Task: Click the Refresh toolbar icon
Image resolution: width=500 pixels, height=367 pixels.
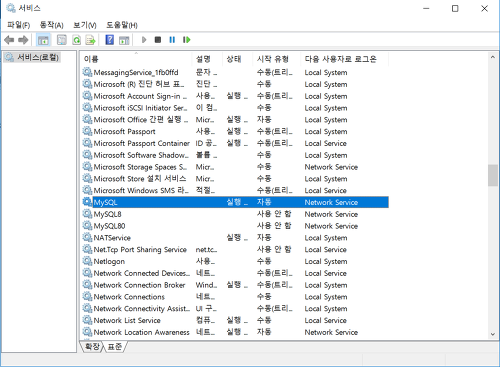Action: pos(77,40)
